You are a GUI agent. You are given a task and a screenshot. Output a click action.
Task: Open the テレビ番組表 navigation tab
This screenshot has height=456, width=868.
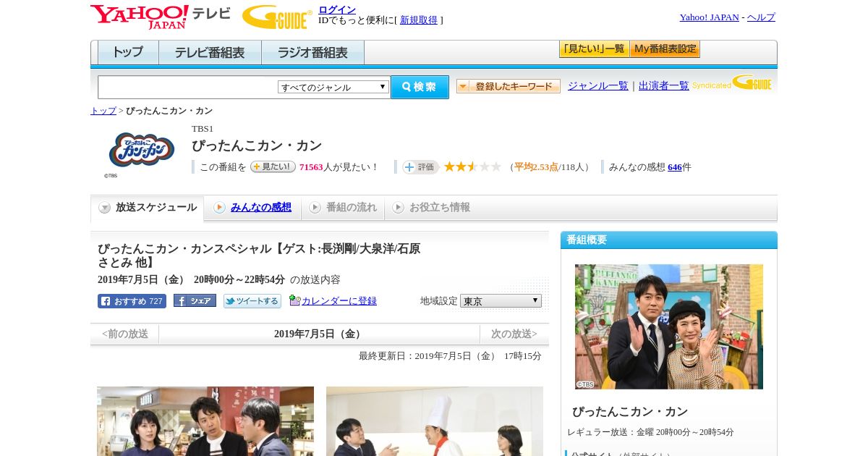coord(210,53)
